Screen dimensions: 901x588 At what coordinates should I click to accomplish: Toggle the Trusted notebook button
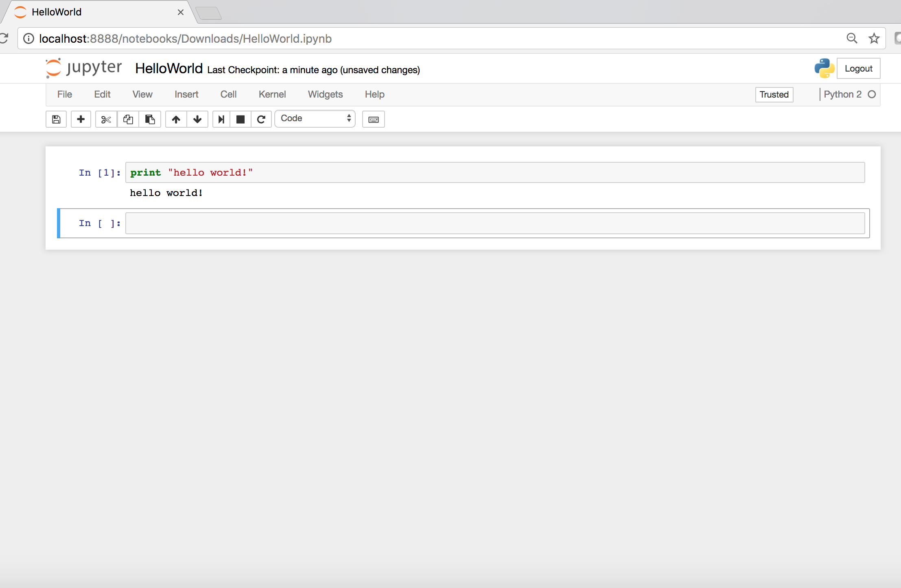click(x=774, y=94)
